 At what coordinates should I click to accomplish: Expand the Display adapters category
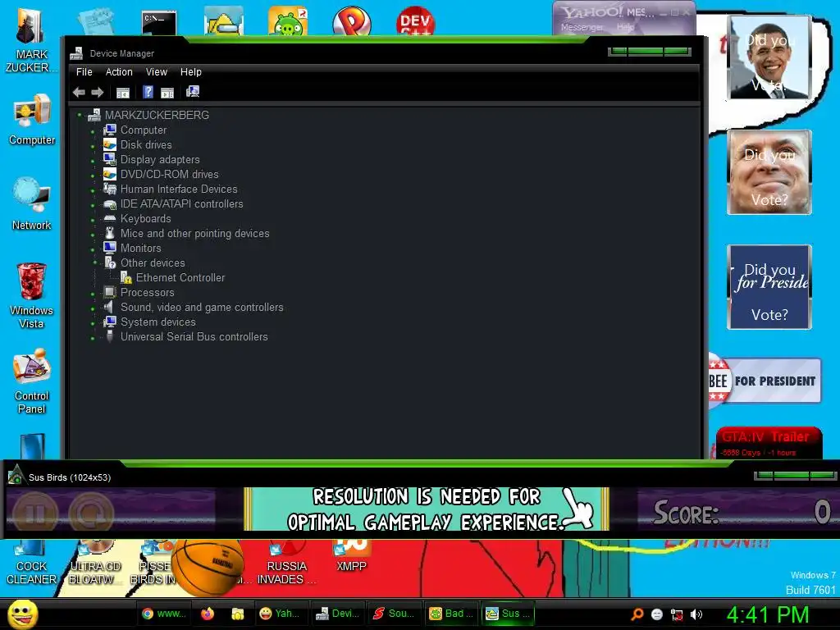pyautogui.click(x=93, y=160)
